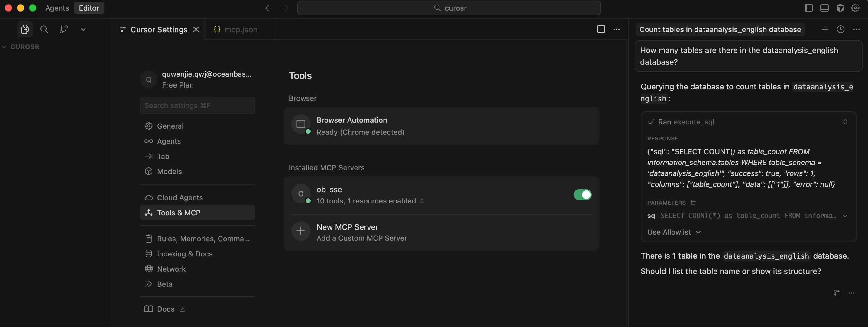Toggle the bottom panel layout icon
The height and width of the screenshot is (327, 868).
tap(824, 8)
